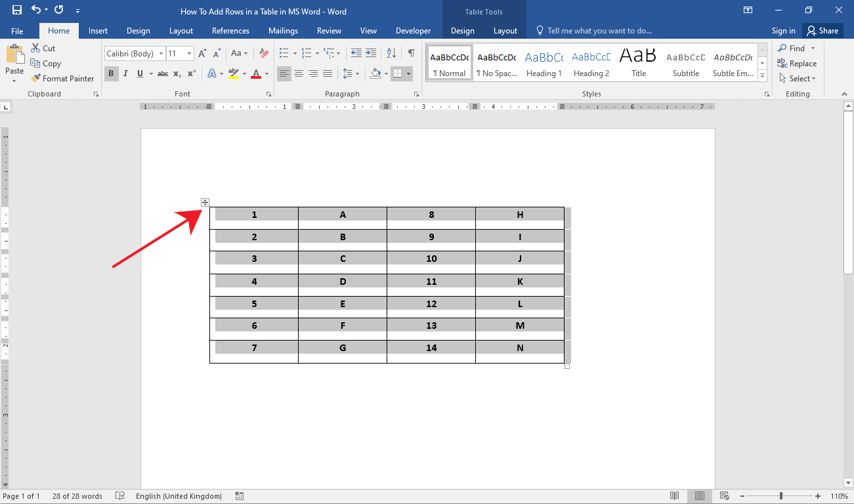Align text left

[284, 73]
